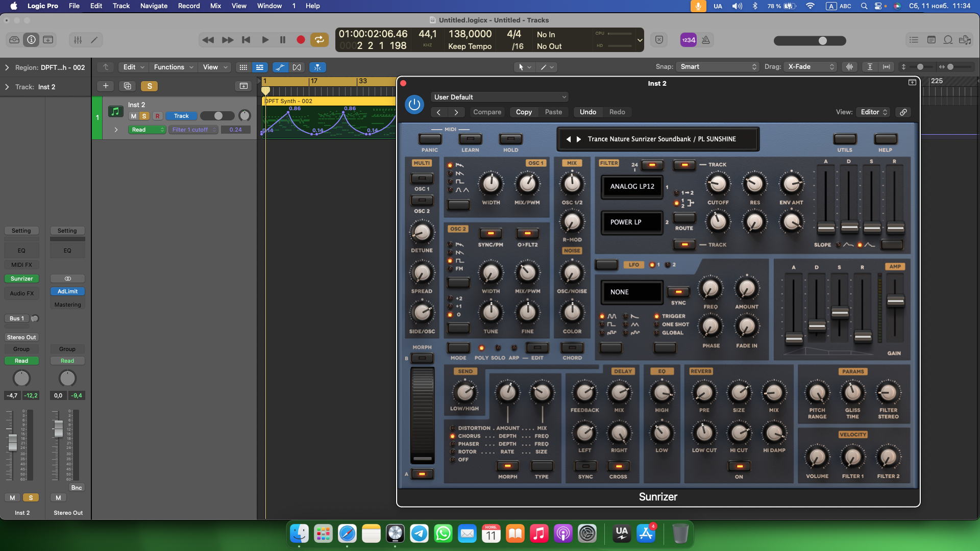Toggle the count-in 1234 button

coord(688,40)
